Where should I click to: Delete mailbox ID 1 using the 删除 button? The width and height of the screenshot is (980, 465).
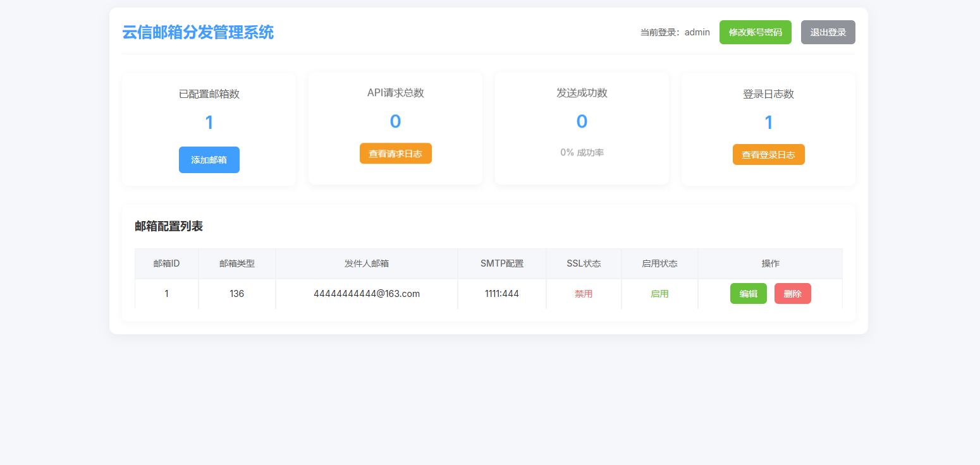click(x=792, y=293)
